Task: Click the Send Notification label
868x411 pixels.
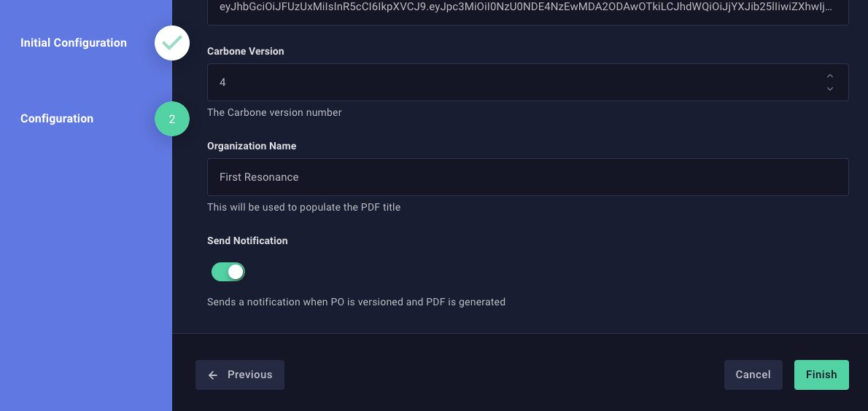Action: (x=247, y=240)
